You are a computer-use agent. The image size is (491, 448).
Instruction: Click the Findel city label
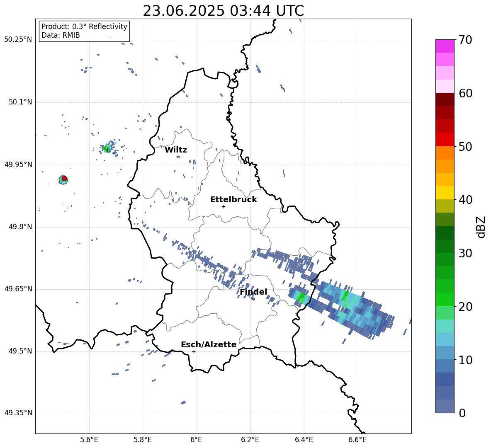pos(253,292)
